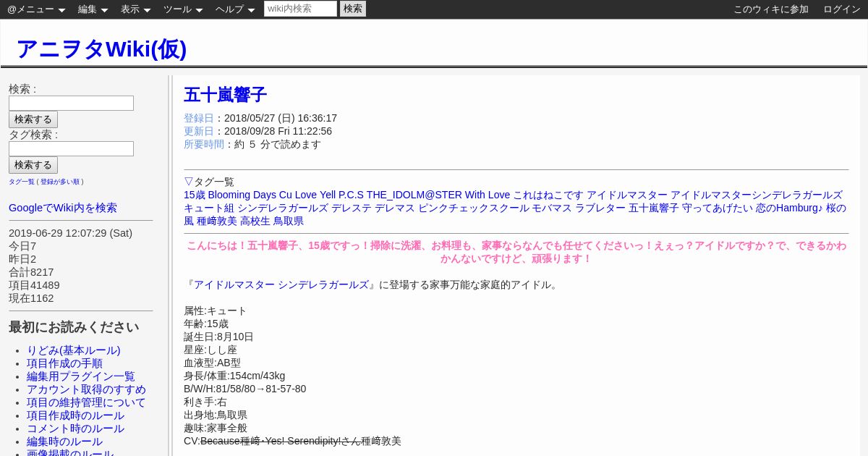This screenshot has height=456, width=868.
Task: Open コメント時のルール link
Action: coord(75,428)
